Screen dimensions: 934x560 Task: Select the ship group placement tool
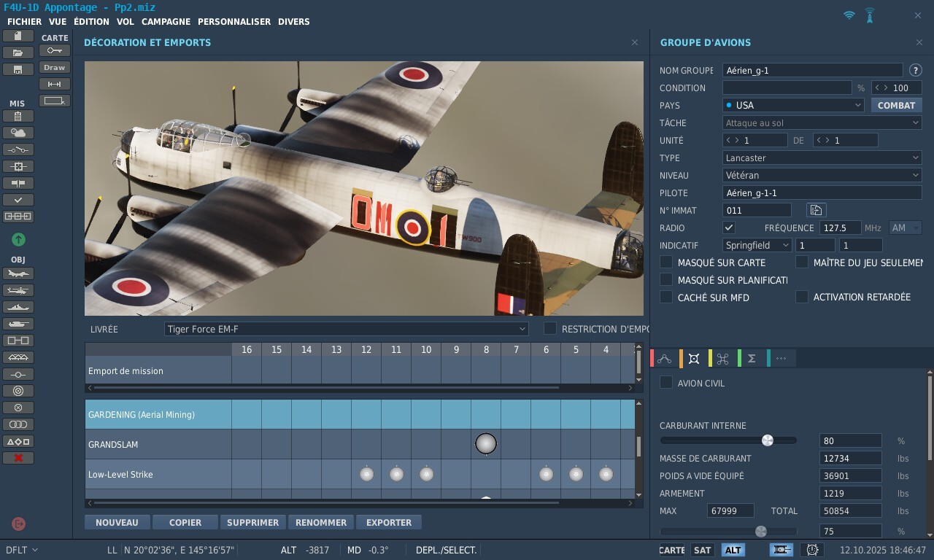pyautogui.click(x=18, y=308)
